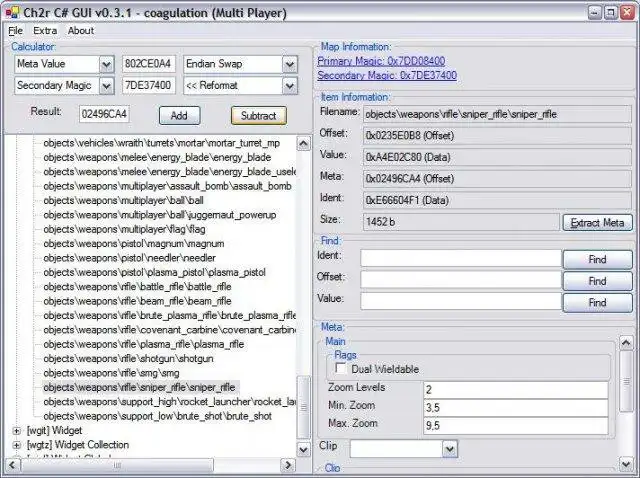Select multiplayer\ball\ball tree item
Image resolution: width=640 pixels, height=478 pixels.
(123, 200)
